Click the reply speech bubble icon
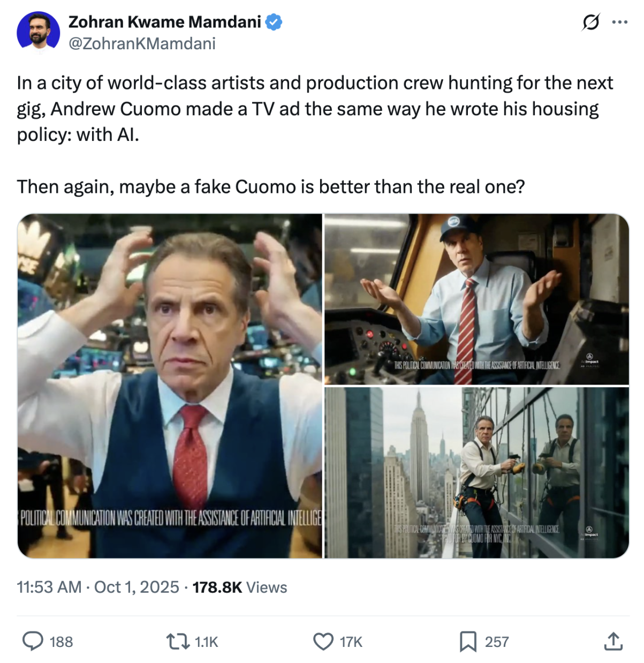This screenshot has width=644, height=663. 33,641
